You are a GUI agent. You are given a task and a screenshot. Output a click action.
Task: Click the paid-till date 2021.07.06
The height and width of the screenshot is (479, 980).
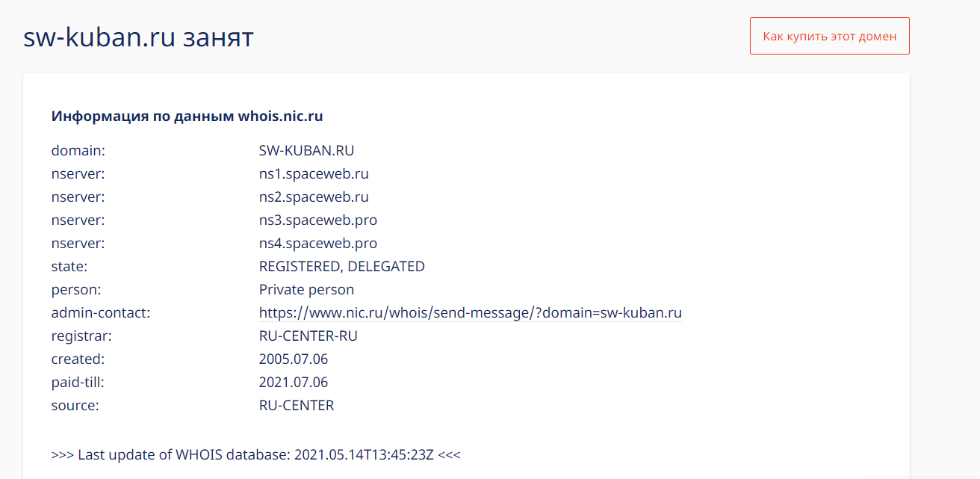(x=294, y=382)
